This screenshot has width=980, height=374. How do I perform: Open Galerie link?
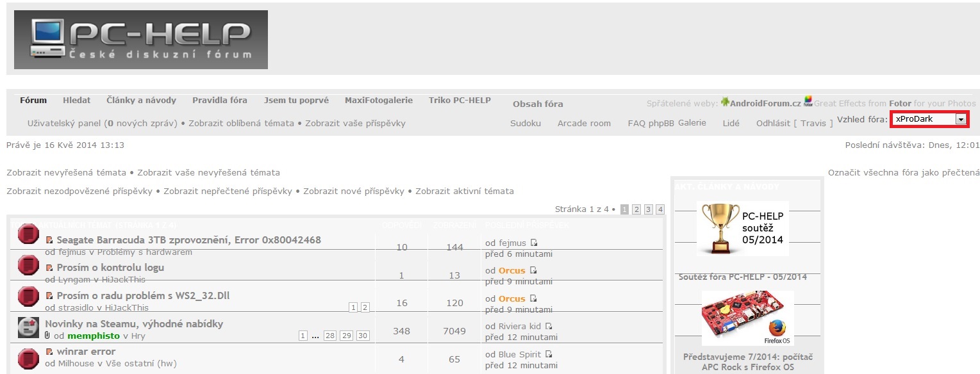pyautogui.click(x=692, y=122)
